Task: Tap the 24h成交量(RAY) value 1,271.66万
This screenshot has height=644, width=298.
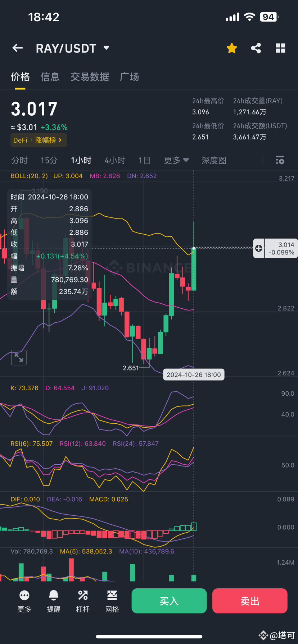Action: click(x=250, y=112)
